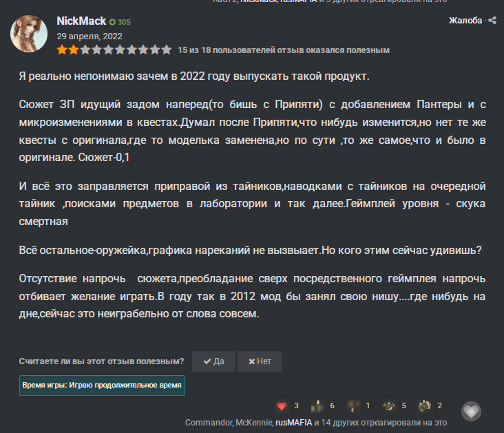Open rusMAFIA link in bottom reactions
Screen dimensions: 504x433
click(x=294, y=423)
